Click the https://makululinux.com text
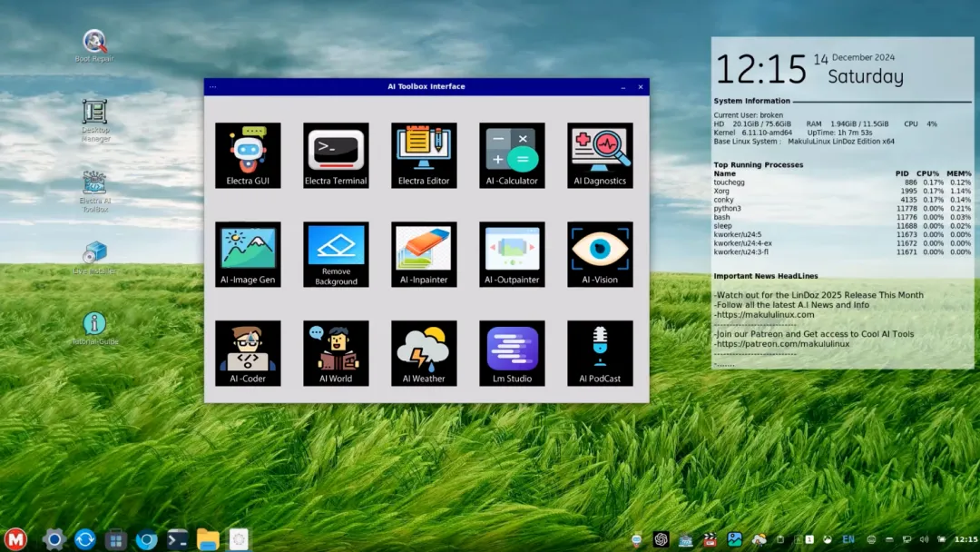This screenshot has height=552, width=980. (x=765, y=314)
